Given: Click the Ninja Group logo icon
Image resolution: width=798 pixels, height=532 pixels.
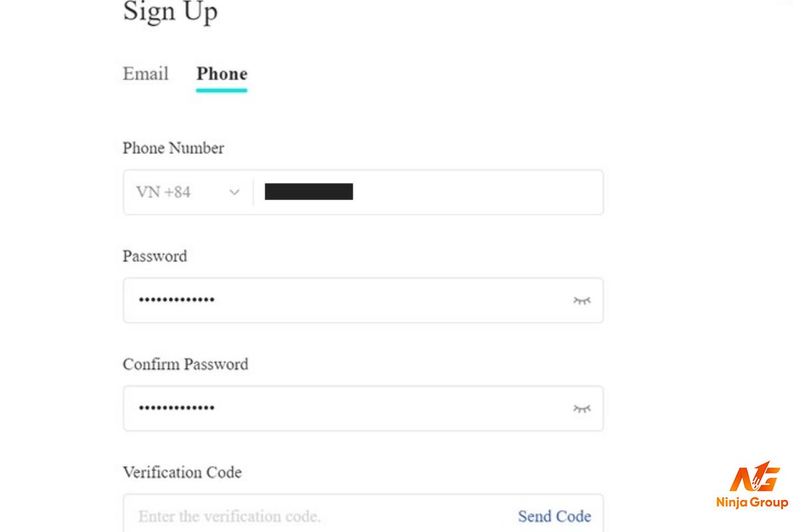Looking at the screenshot, I should [754, 477].
